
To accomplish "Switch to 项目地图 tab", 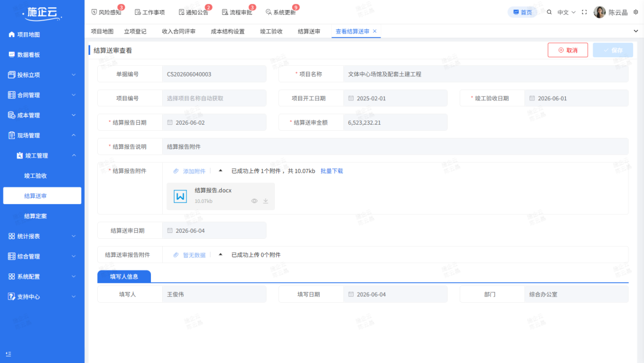I will 102,31.
